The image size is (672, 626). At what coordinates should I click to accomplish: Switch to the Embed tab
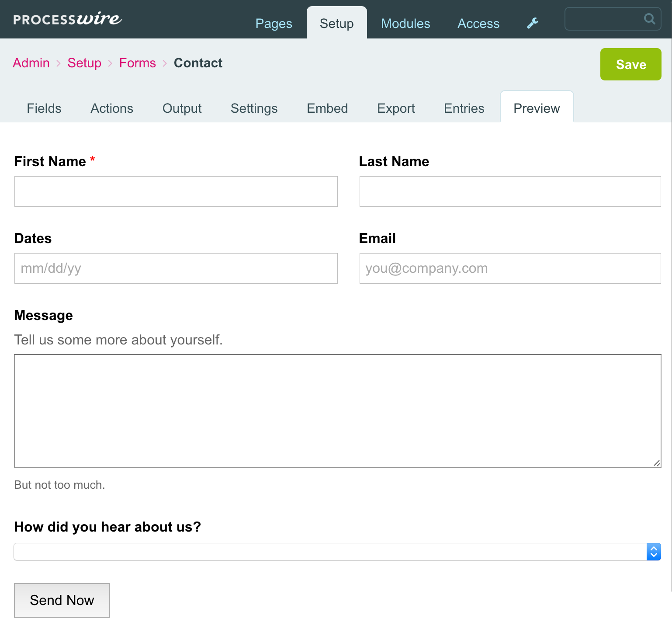[x=328, y=108]
